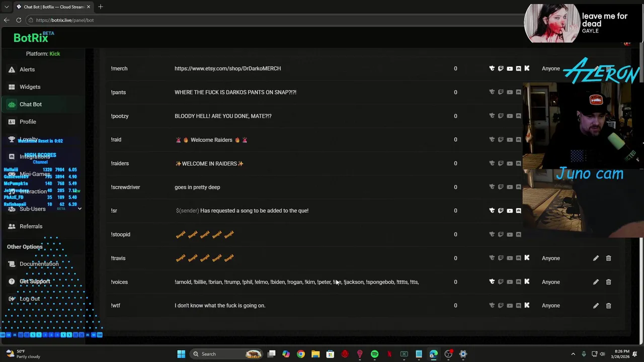Open Referrals in the sidebar
This screenshot has width=644, height=362.
[x=31, y=226]
